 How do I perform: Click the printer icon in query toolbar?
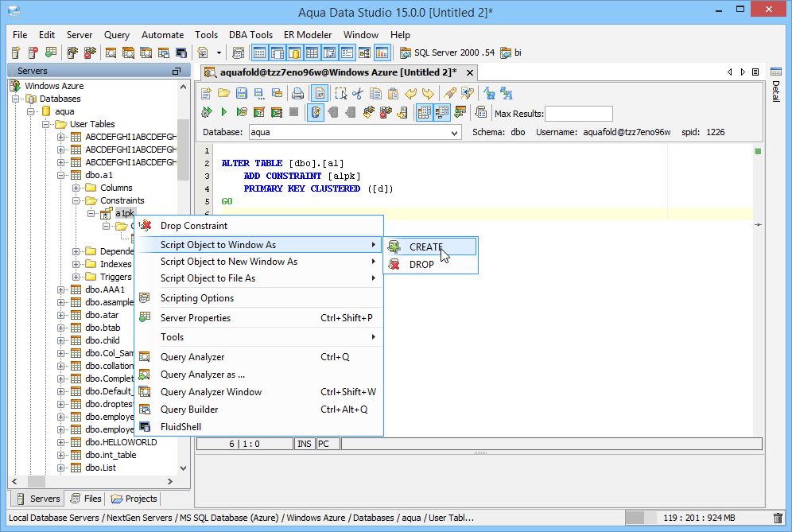point(298,94)
